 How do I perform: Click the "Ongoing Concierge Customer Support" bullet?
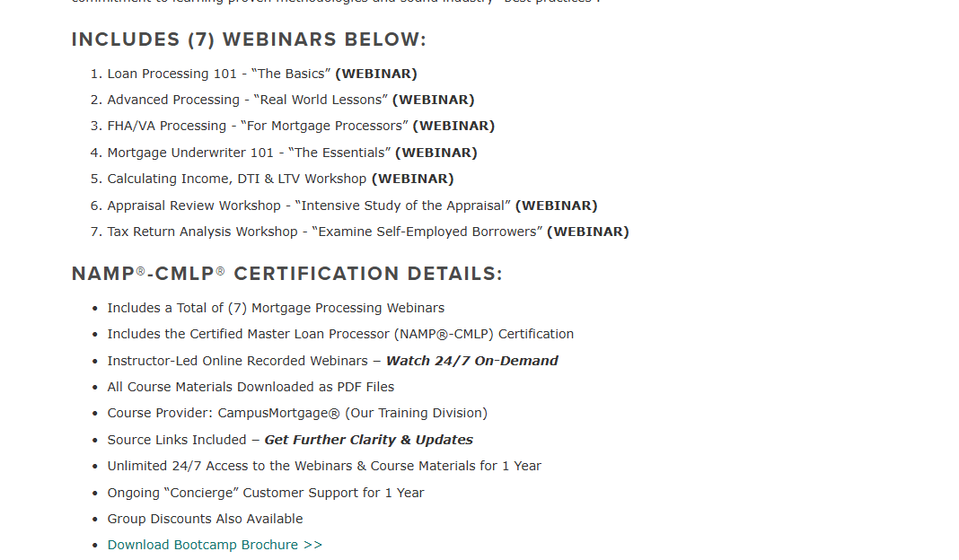(x=266, y=493)
